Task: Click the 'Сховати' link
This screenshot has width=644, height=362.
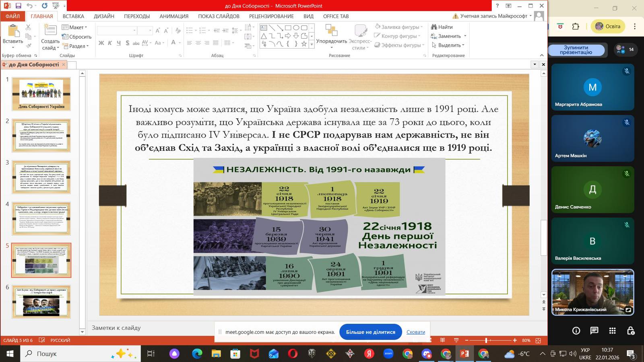Action: [415, 332]
